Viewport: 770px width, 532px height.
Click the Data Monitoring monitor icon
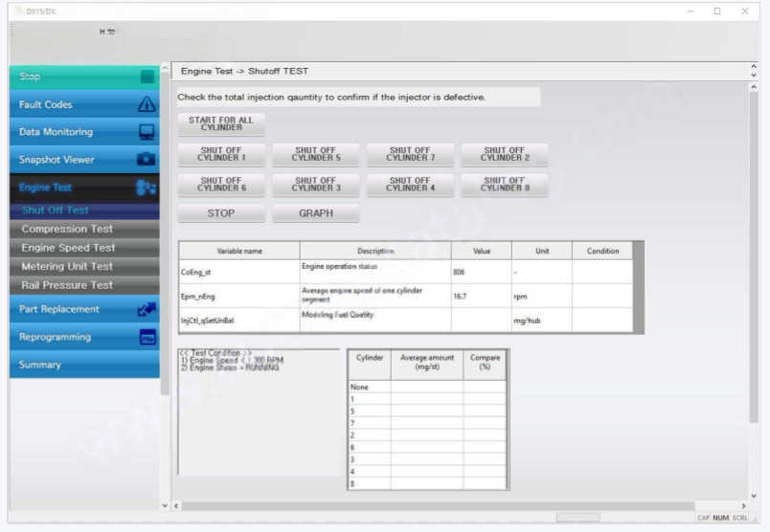pyautogui.click(x=147, y=132)
